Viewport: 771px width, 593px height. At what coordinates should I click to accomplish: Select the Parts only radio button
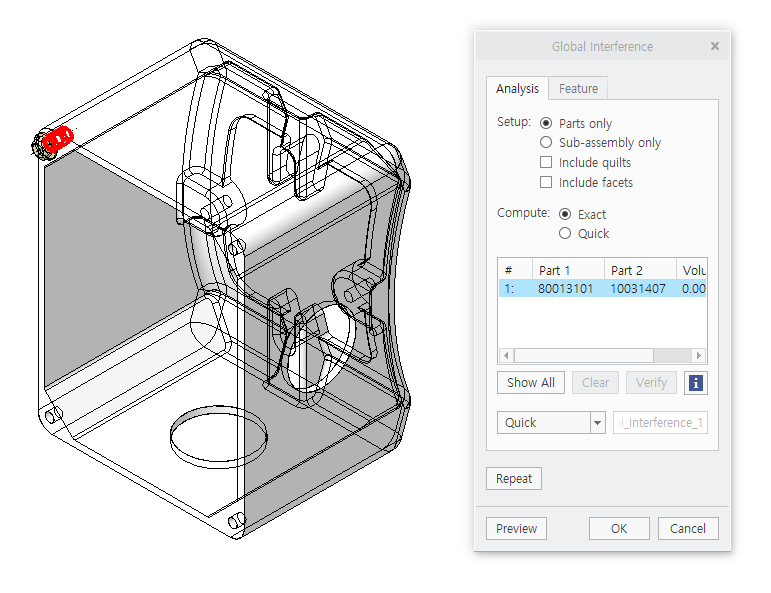tap(546, 123)
